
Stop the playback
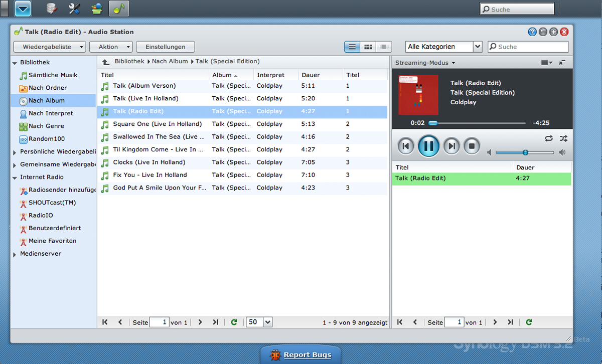click(472, 146)
